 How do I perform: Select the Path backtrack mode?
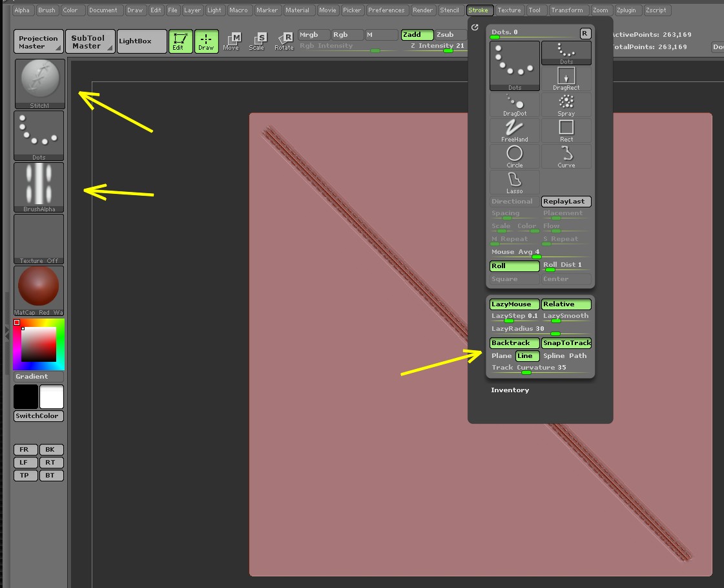578,356
